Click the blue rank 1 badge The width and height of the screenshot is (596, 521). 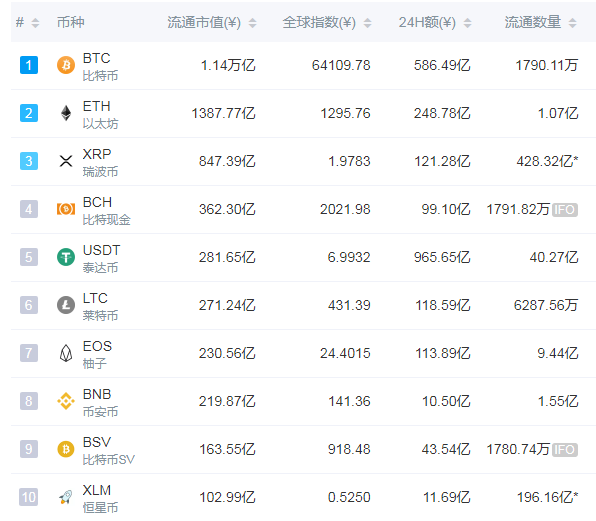29,65
